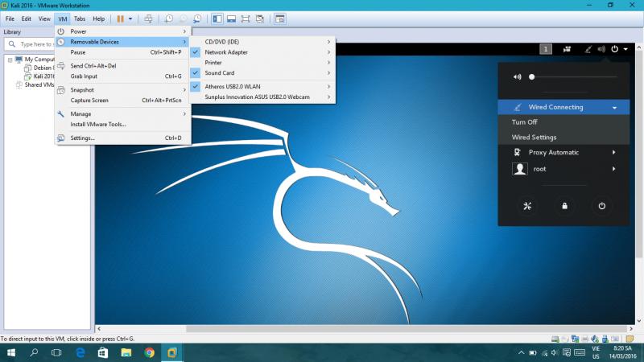Toggle the Atheros USB2.0 WLAN device

point(262,87)
